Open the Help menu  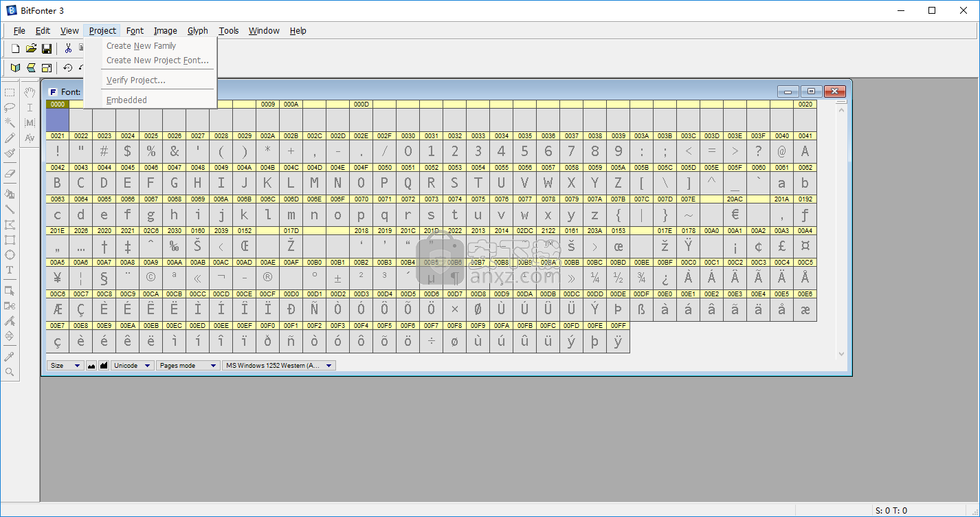point(298,30)
